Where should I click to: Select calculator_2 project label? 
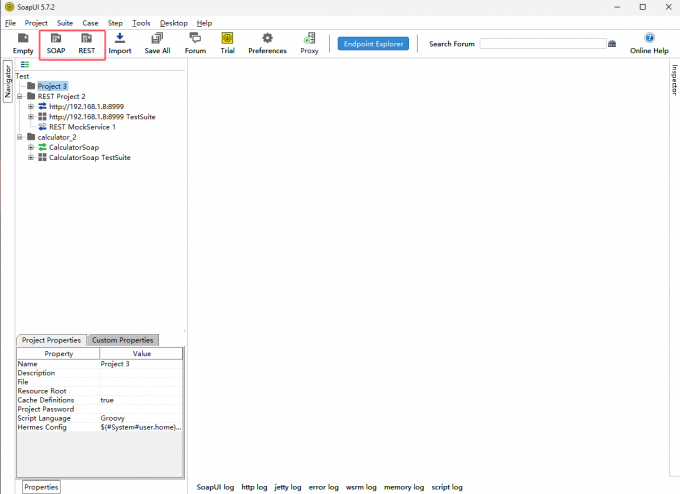pyautogui.click(x=57, y=137)
